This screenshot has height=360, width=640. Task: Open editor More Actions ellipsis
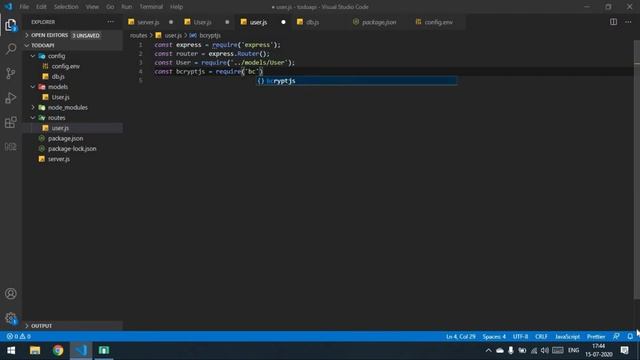[628, 22]
